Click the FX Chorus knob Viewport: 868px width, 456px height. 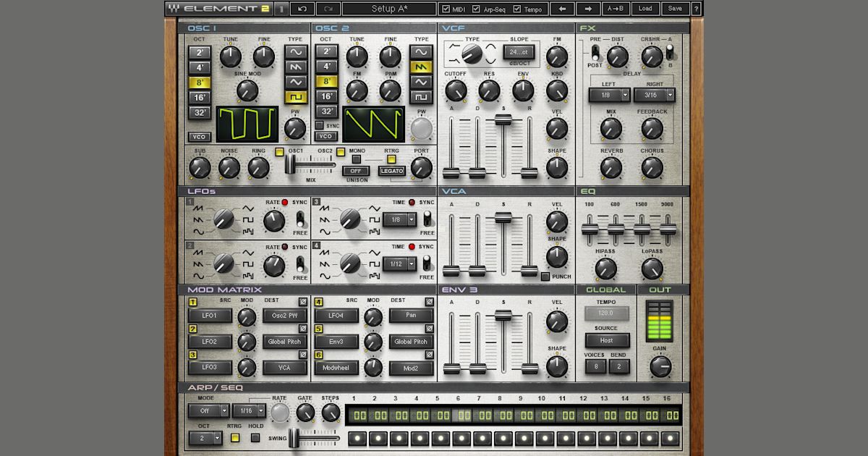point(652,168)
